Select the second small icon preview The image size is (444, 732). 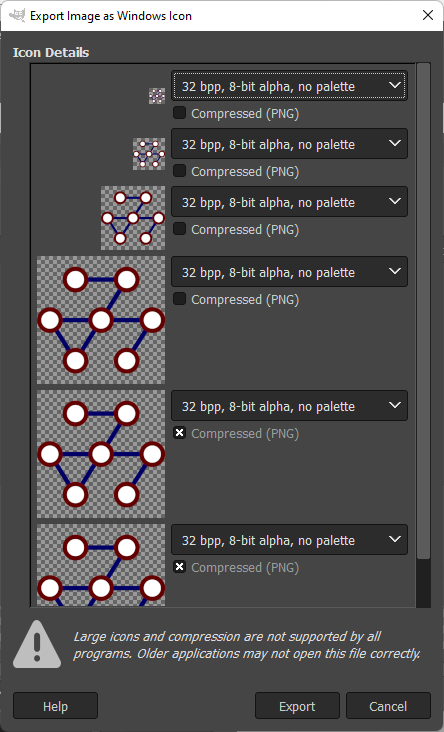(149, 154)
